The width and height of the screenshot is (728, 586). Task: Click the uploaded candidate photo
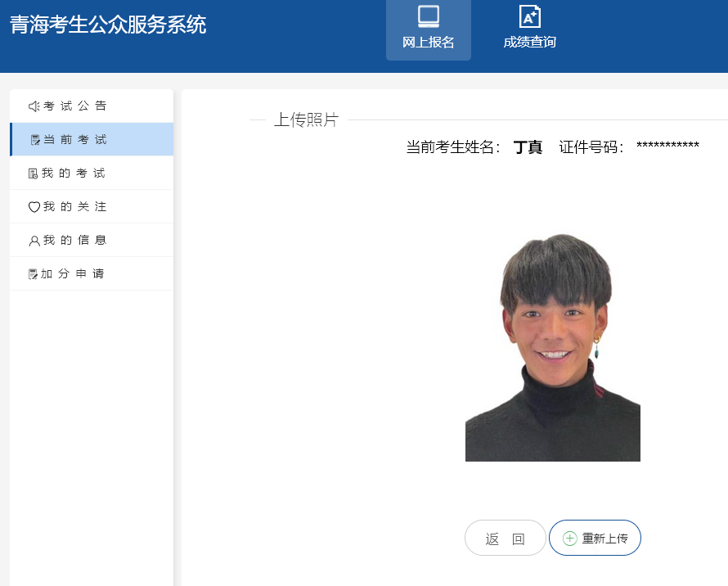coord(553,348)
